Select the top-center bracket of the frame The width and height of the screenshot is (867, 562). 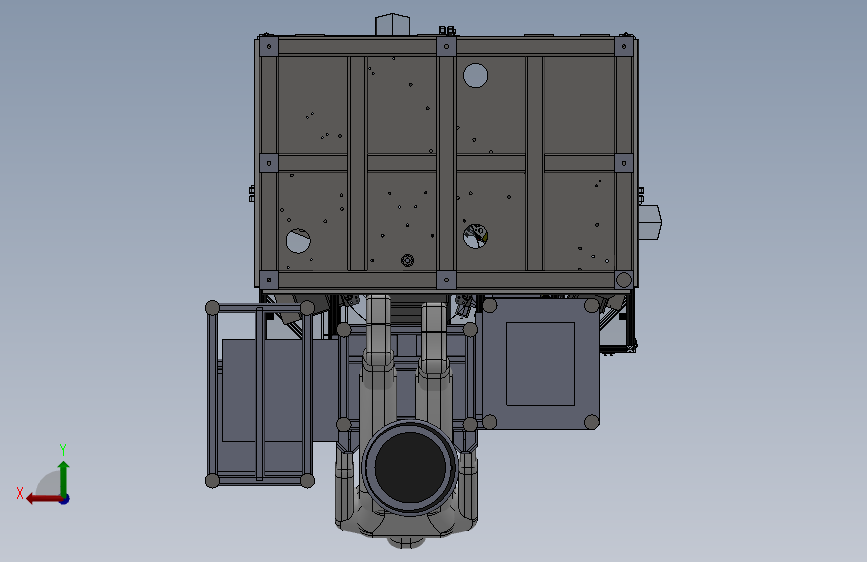446,46
